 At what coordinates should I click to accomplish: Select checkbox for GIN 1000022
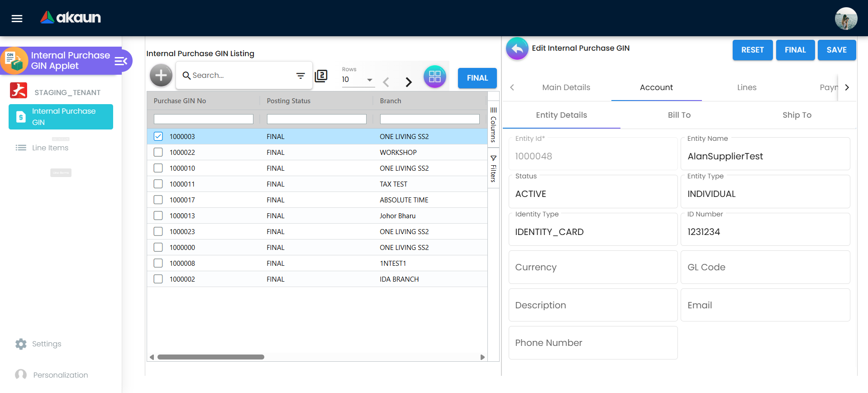click(x=158, y=152)
